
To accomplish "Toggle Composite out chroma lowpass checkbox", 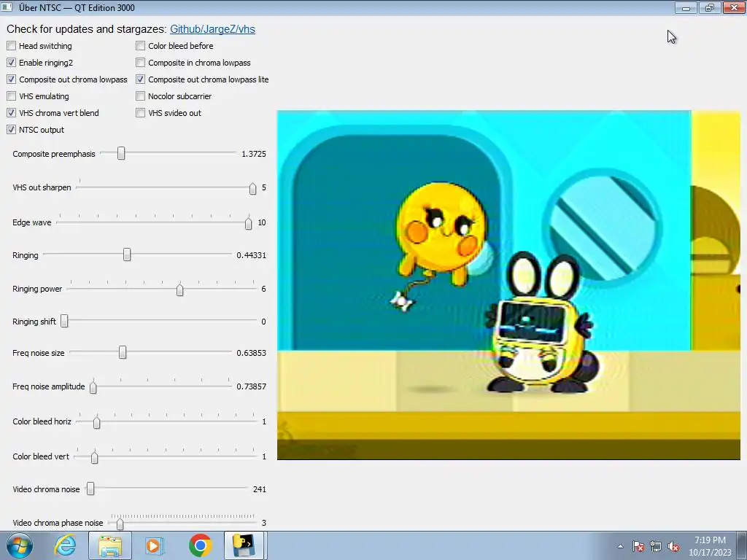I will point(12,79).
